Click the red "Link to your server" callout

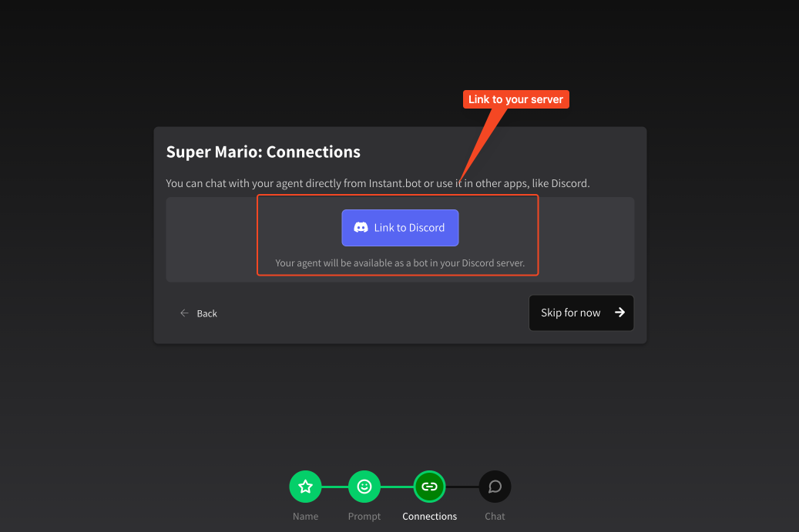(515, 99)
